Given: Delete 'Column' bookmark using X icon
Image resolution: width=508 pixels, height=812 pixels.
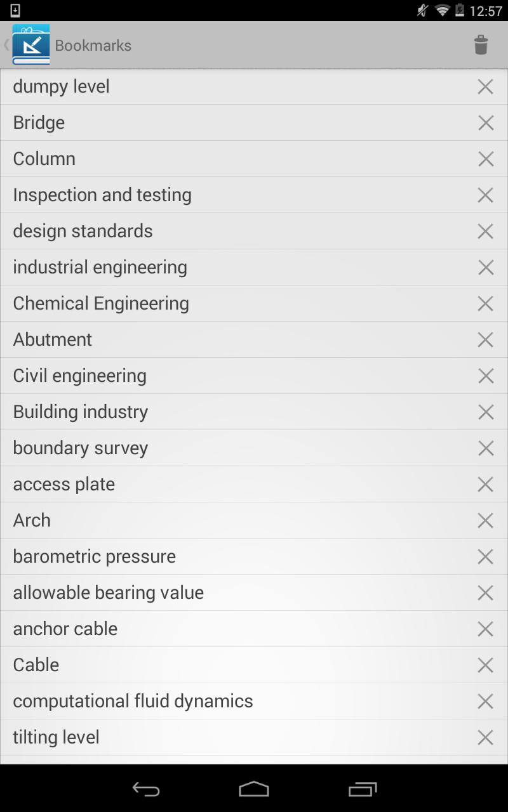Looking at the screenshot, I should coord(485,159).
